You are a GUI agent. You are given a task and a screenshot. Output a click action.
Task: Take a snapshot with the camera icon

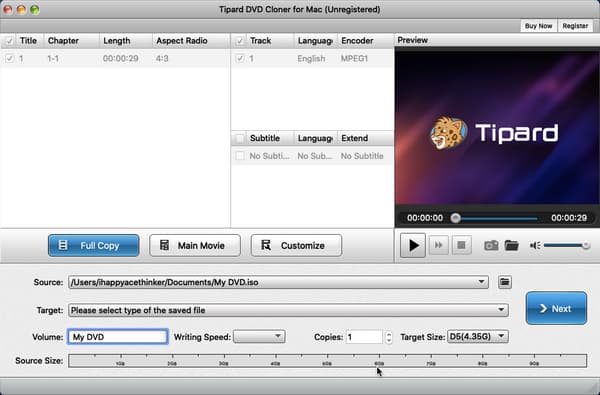491,245
